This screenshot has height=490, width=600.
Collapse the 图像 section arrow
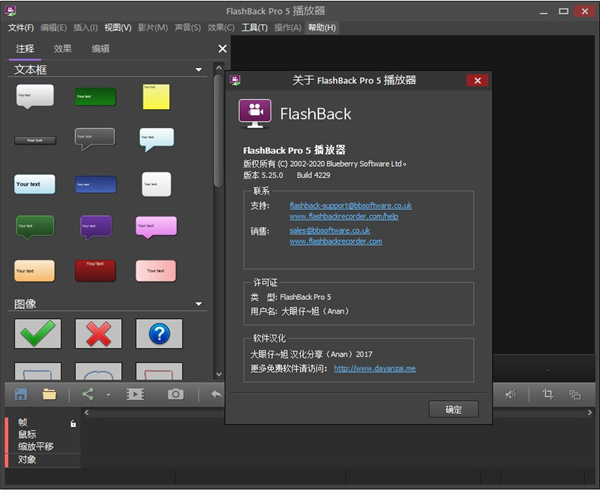pos(199,304)
